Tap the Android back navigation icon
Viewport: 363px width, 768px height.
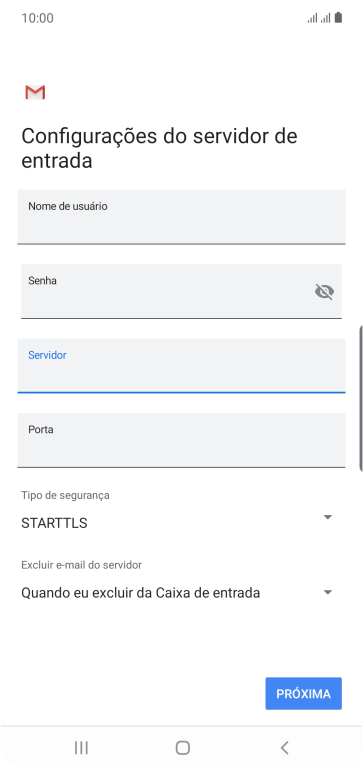click(x=284, y=747)
